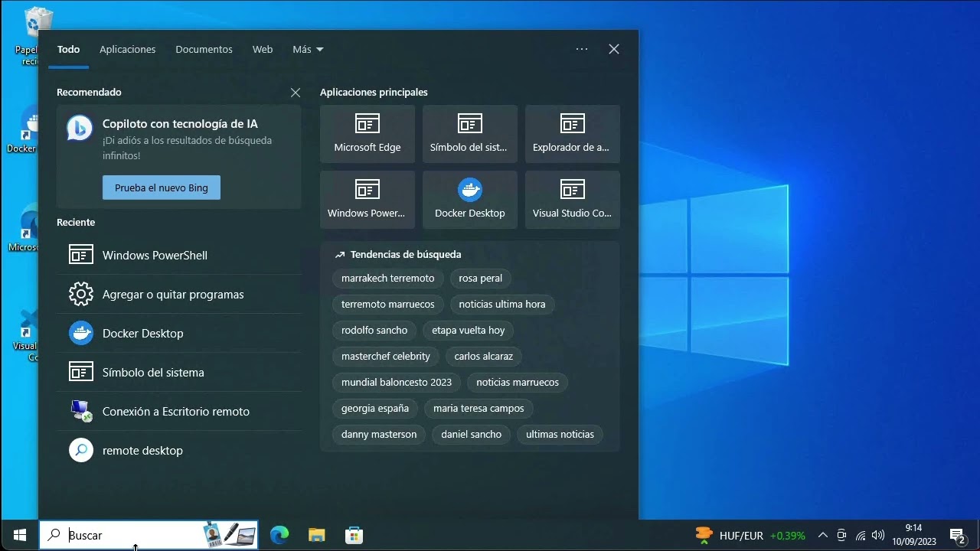Launch the Windows PowerShell app tile

pos(367,200)
